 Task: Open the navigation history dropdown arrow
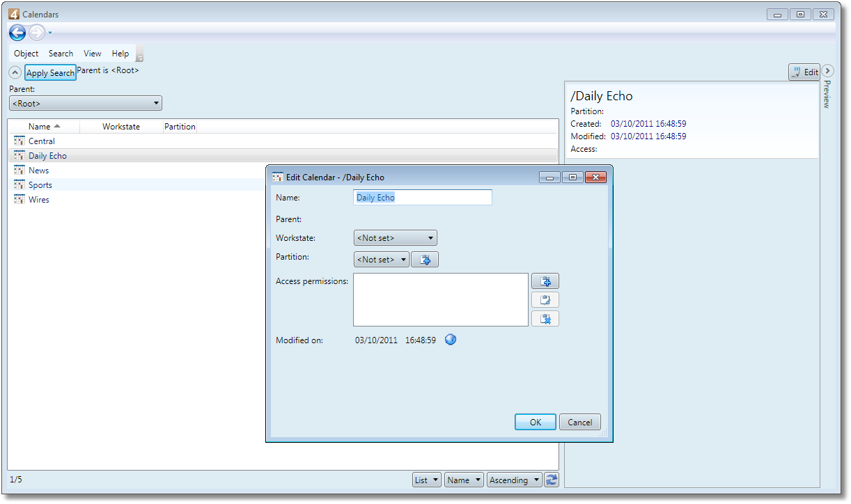point(50,33)
